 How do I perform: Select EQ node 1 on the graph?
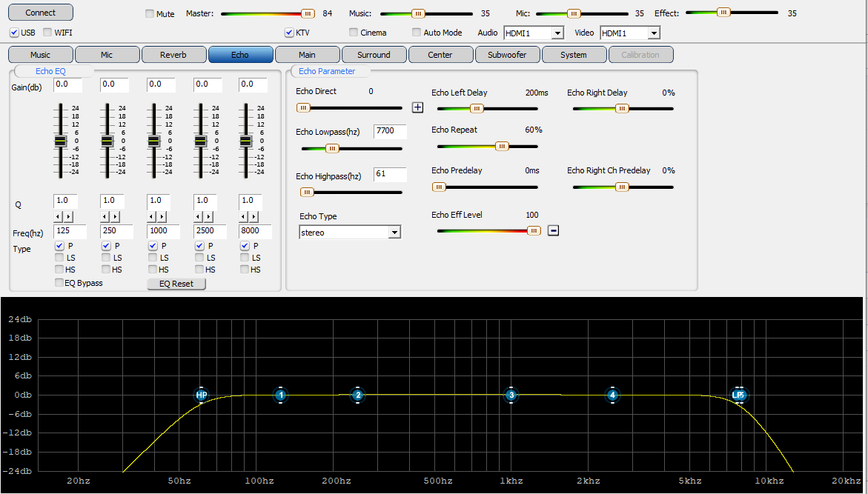[280, 395]
